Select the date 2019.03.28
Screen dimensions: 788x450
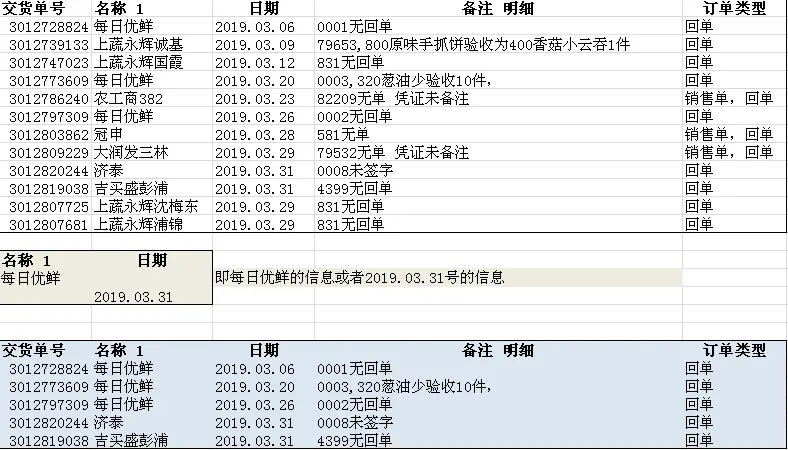255,135
